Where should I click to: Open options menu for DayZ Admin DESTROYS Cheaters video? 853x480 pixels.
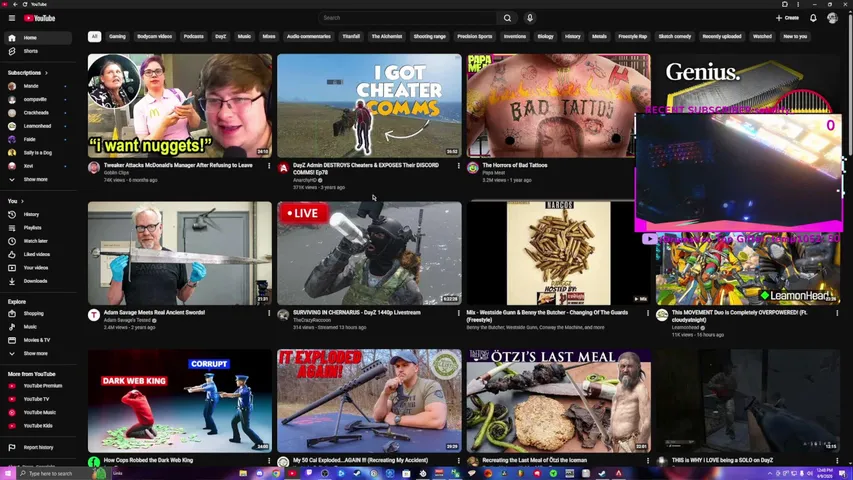pyautogui.click(x=458, y=166)
